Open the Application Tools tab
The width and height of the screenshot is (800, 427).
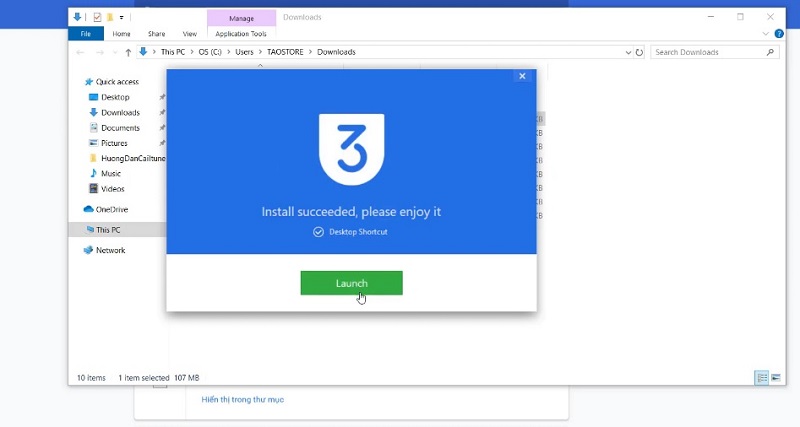pyautogui.click(x=241, y=34)
